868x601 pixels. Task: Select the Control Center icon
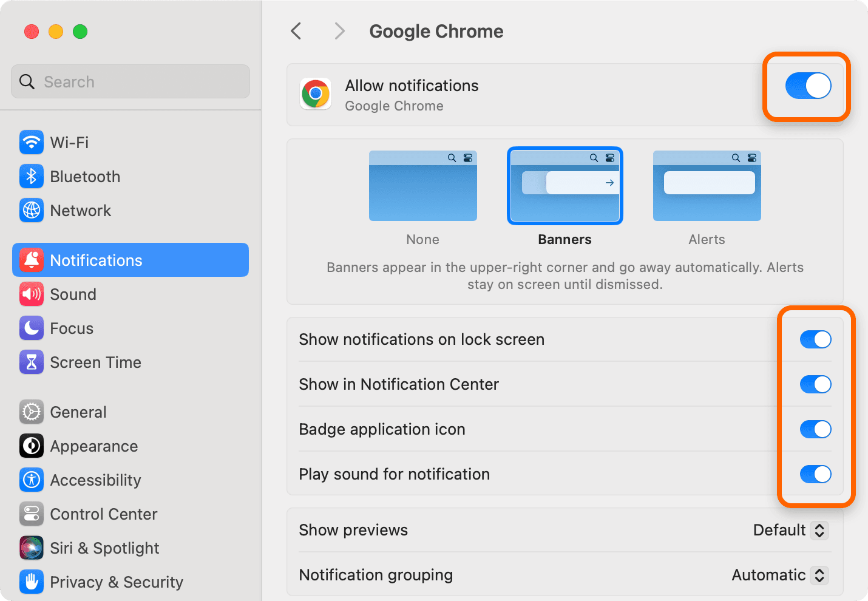(32, 514)
